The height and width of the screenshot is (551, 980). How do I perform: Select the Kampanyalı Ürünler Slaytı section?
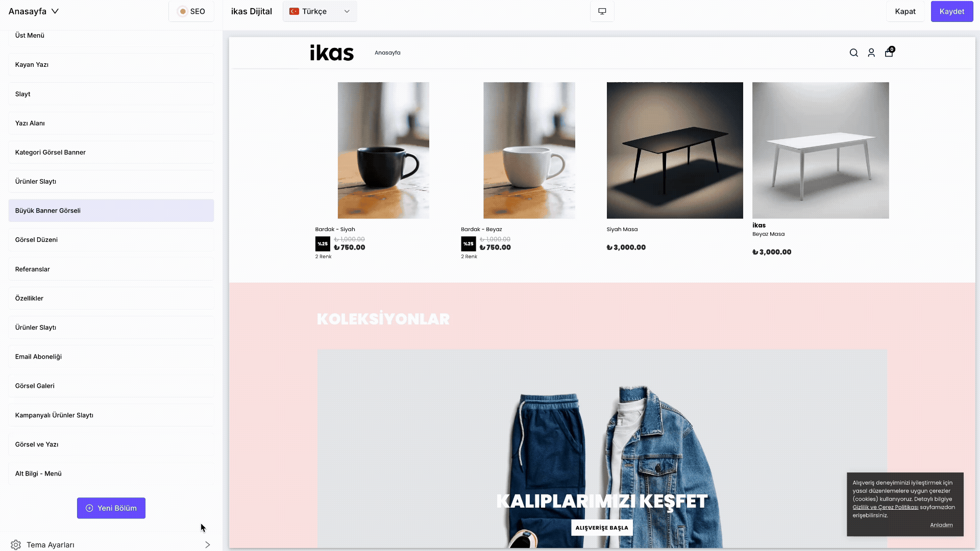pyautogui.click(x=111, y=415)
